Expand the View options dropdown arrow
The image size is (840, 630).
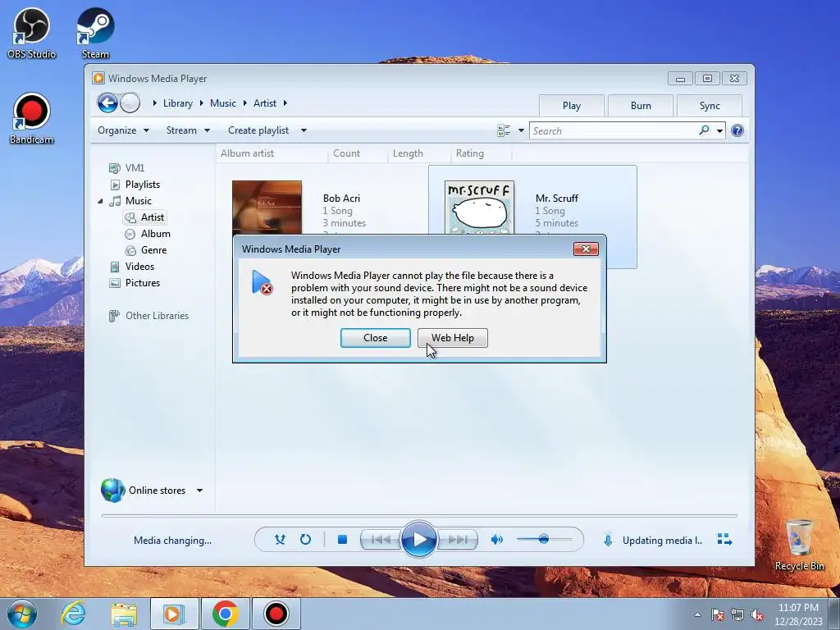click(x=521, y=130)
